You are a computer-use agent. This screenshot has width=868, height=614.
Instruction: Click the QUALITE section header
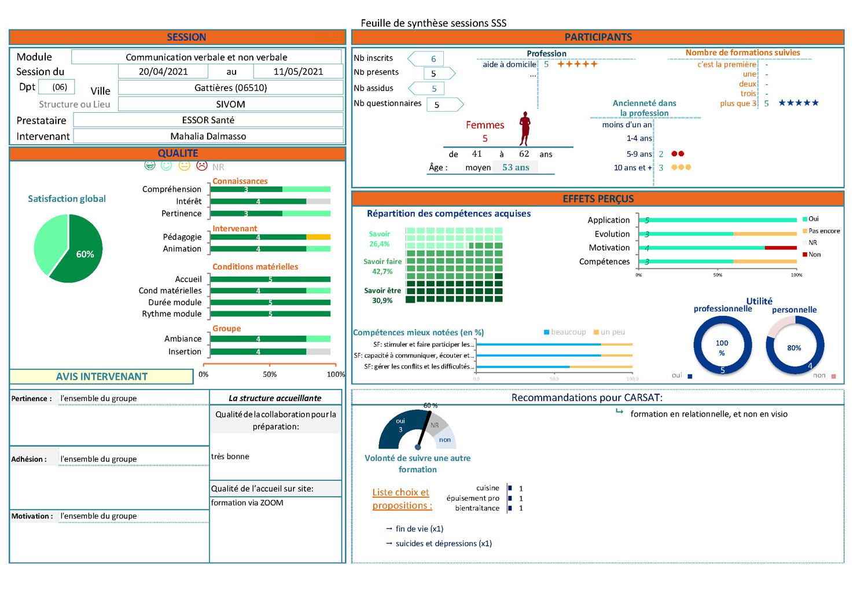pos(178,153)
